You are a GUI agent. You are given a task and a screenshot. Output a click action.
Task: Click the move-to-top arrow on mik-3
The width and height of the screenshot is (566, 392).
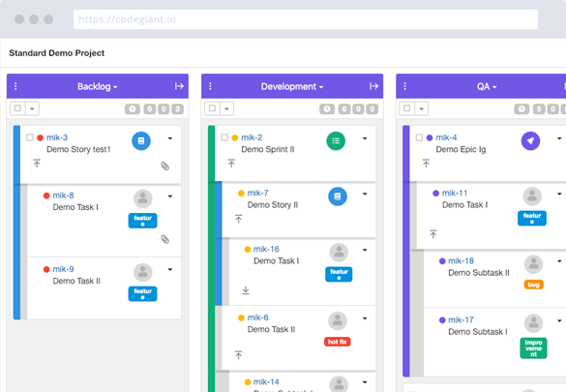pyautogui.click(x=37, y=164)
